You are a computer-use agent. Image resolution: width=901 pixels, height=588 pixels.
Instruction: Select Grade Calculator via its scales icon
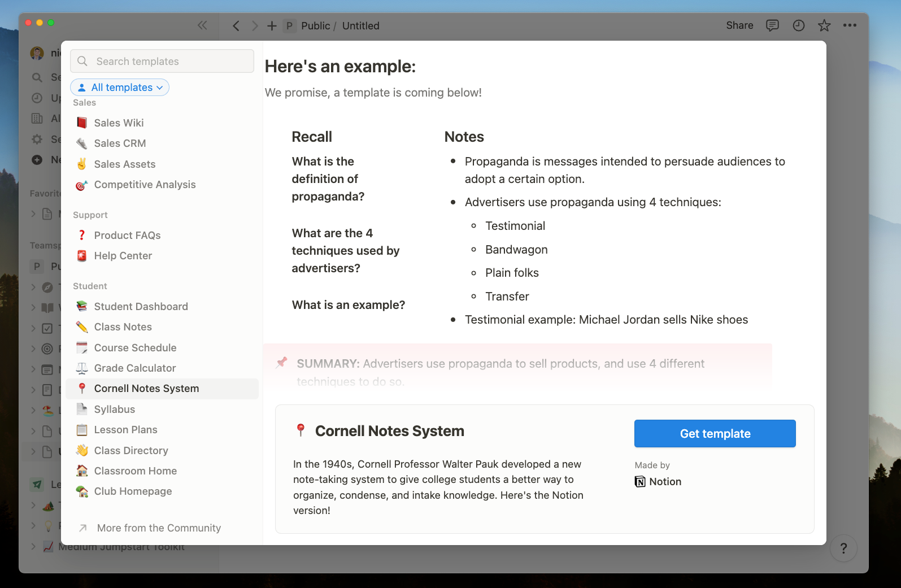click(82, 368)
